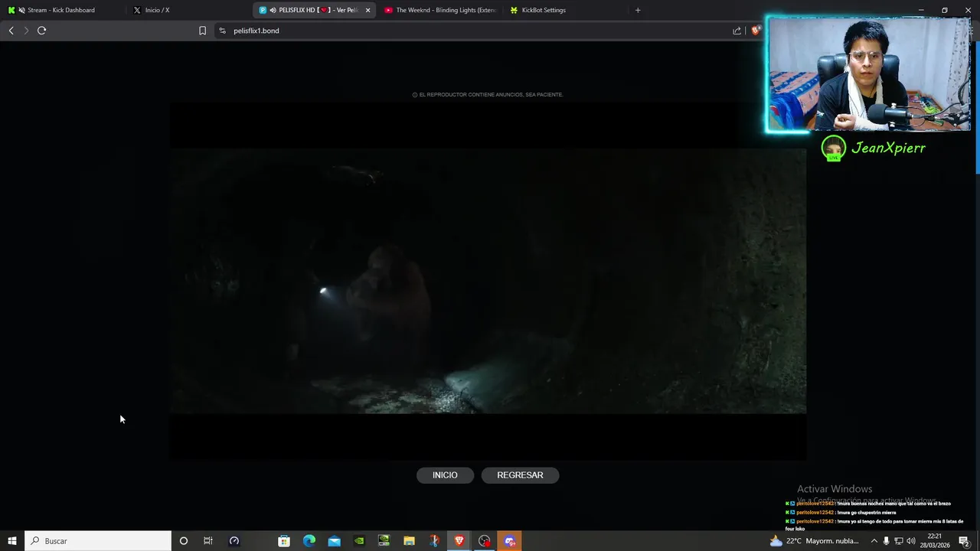Go back to the previous page
This screenshot has width=980, height=551.
point(11,31)
